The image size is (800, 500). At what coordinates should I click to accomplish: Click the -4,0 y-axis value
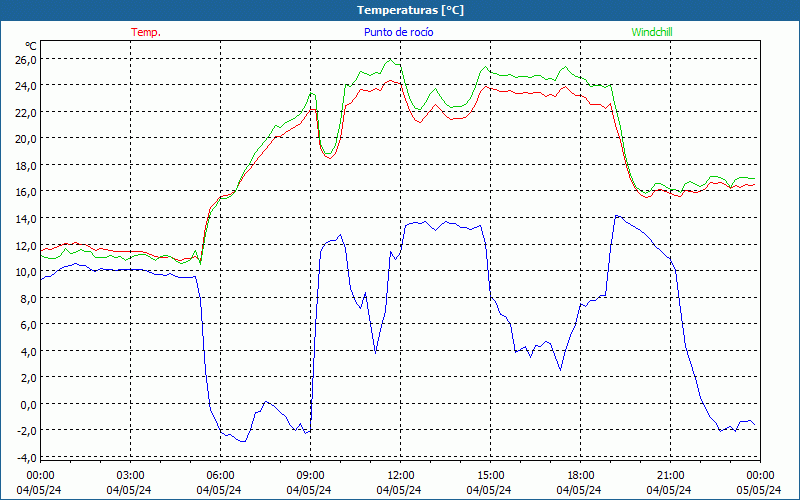coord(27,458)
